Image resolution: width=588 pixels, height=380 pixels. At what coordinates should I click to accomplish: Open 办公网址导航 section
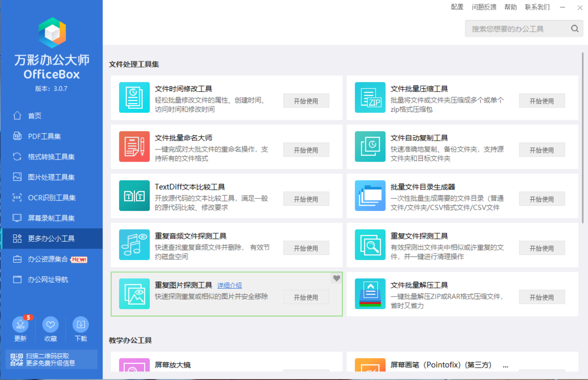pyautogui.click(x=52, y=279)
